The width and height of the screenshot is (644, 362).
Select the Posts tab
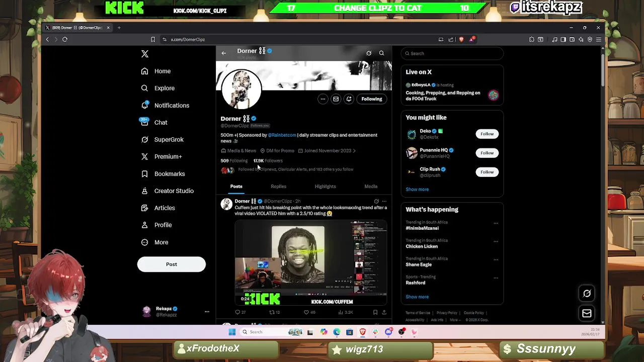click(236, 187)
